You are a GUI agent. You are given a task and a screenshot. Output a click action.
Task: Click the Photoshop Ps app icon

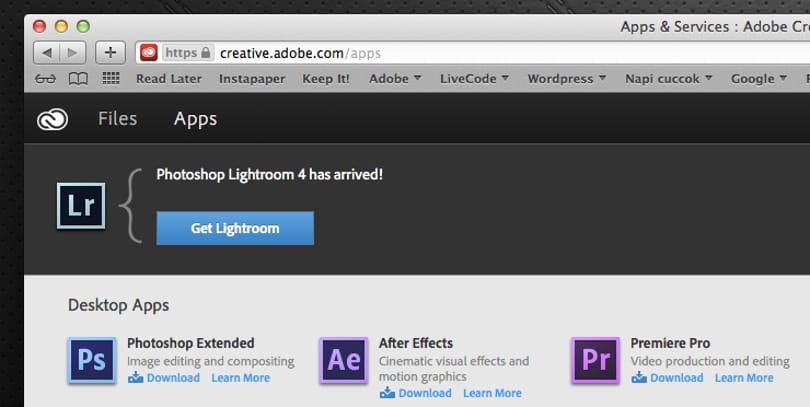coord(91,361)
